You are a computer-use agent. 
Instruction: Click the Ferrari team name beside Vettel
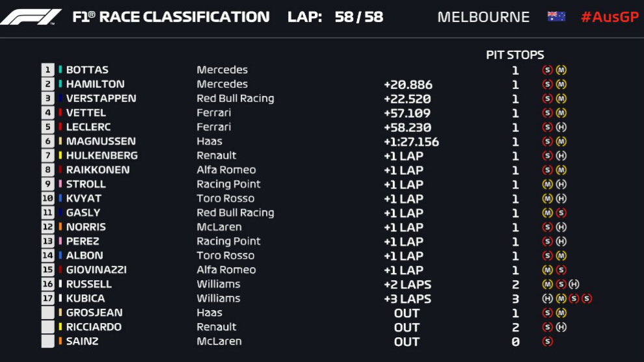(213, 113)
